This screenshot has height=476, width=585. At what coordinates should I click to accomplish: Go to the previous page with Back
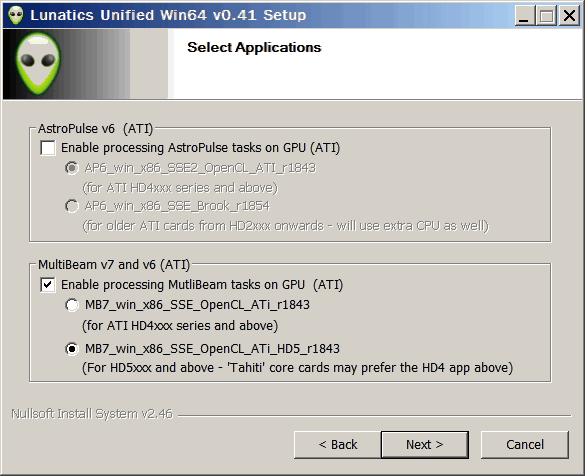click(338, 445)
